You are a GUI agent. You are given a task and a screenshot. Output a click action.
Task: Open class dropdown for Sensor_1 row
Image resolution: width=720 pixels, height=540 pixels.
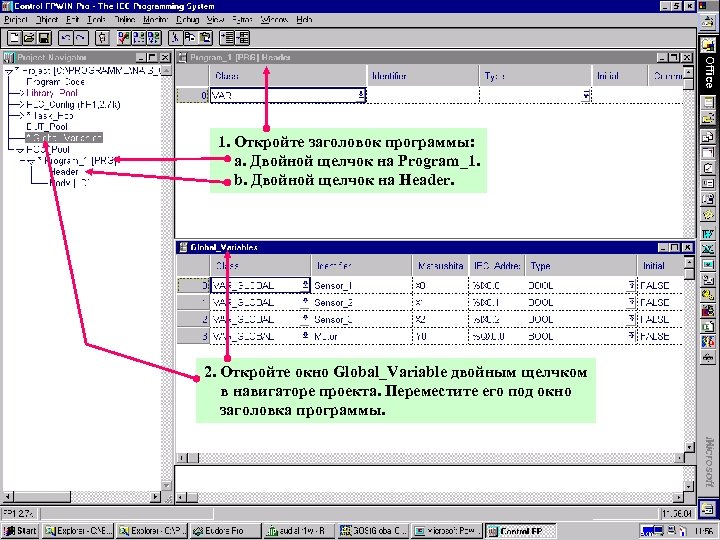305,285
